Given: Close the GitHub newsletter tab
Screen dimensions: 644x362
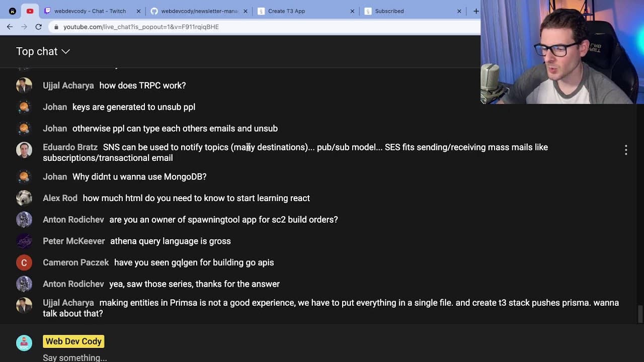Looking at the screenshot, I should click(246, 11).
